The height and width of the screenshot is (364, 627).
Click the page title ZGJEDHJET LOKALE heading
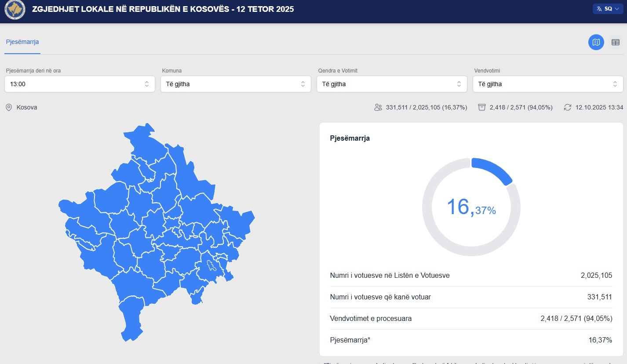pos(163,9)
